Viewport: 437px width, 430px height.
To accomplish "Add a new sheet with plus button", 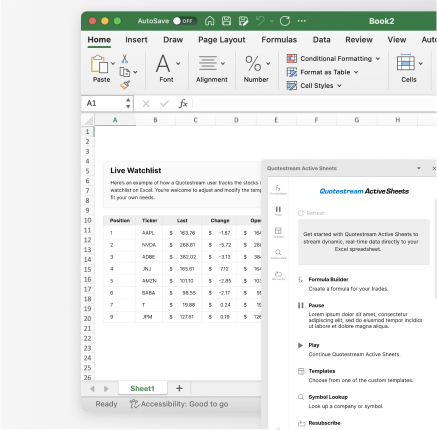I will tap(179, 388).
